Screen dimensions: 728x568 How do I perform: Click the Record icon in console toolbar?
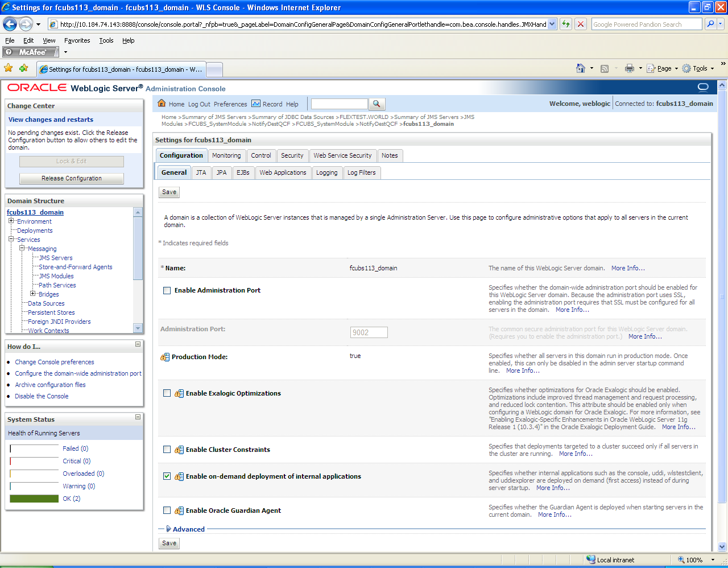tap(256, 104)
